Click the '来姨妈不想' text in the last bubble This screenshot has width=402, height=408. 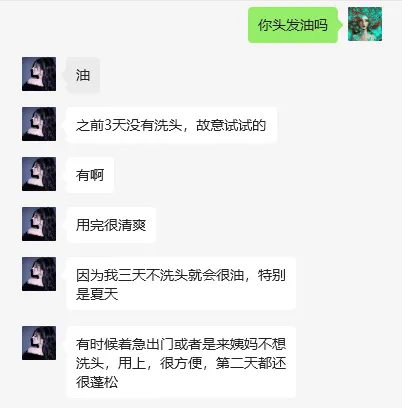[x=251, y=344]
